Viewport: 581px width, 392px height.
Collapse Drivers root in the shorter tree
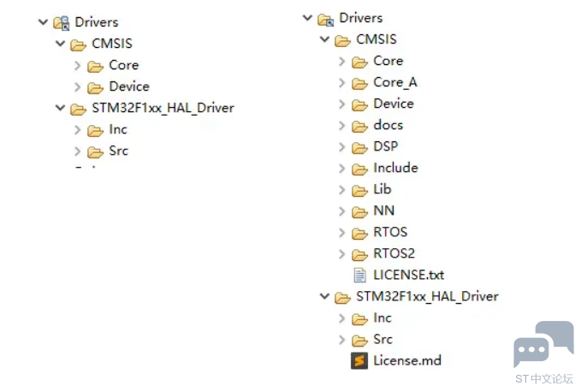click(x=43, y=22)
